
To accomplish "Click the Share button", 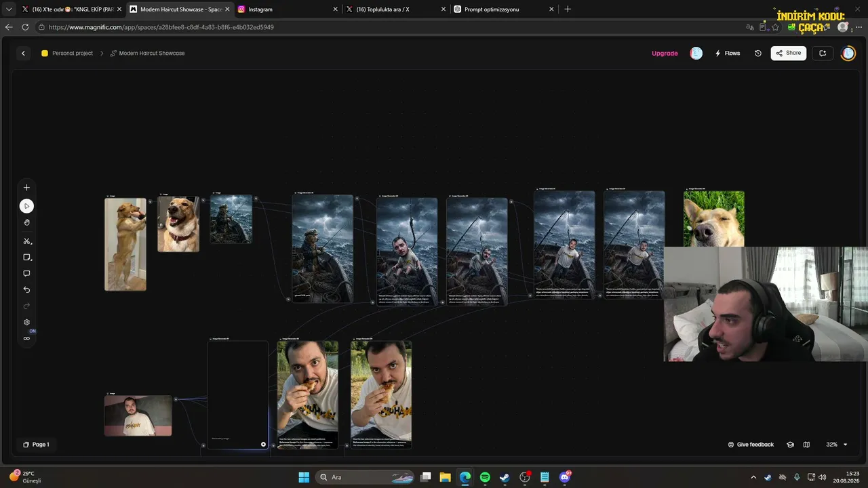I will click(x=789, y=53).
